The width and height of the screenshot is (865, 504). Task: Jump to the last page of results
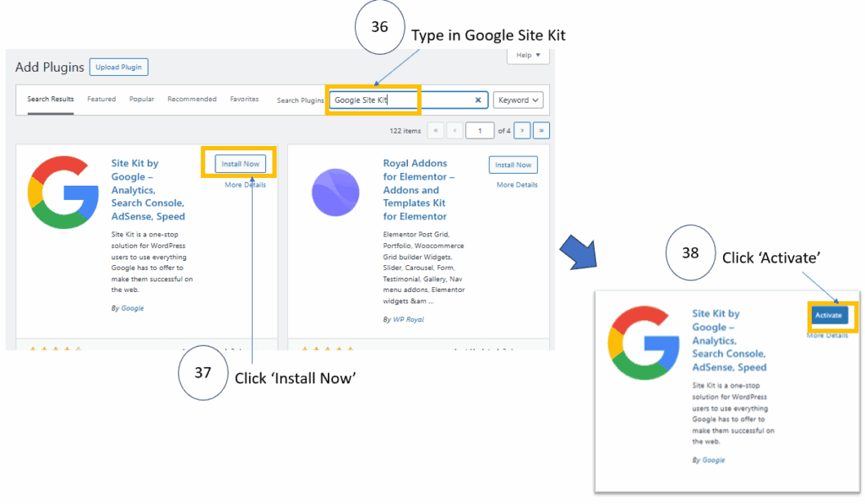tap(541, 131)
